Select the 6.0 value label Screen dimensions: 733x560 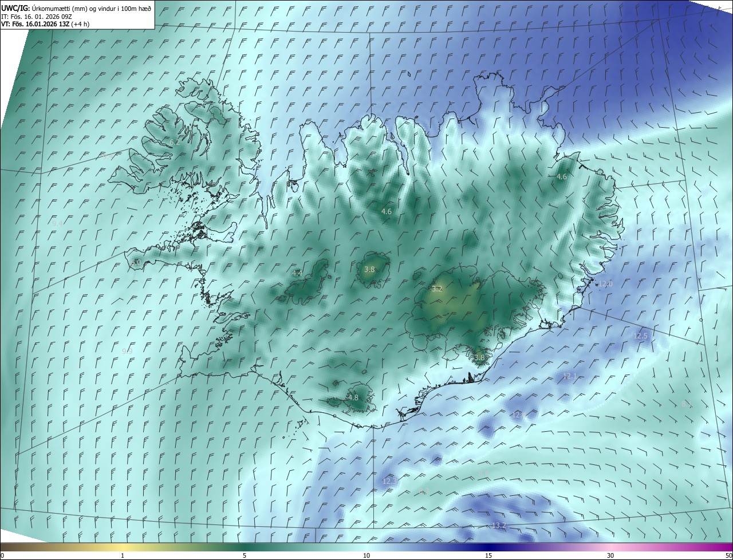[136, 262]
